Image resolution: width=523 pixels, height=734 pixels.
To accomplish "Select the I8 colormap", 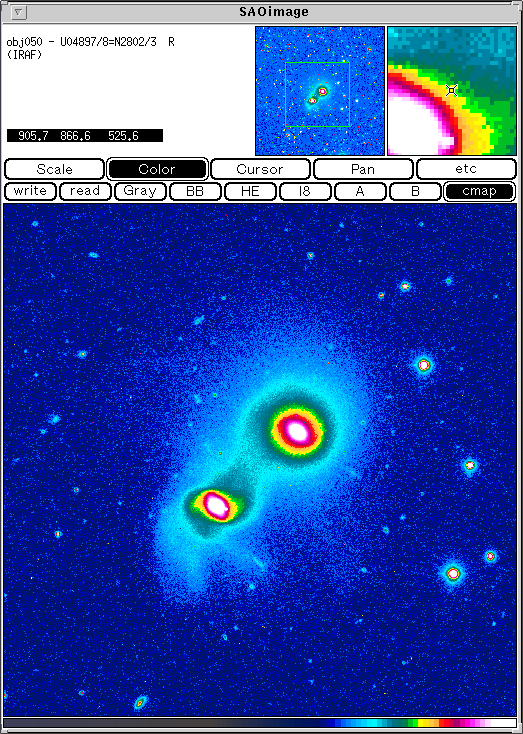I will tap(305, 191).
